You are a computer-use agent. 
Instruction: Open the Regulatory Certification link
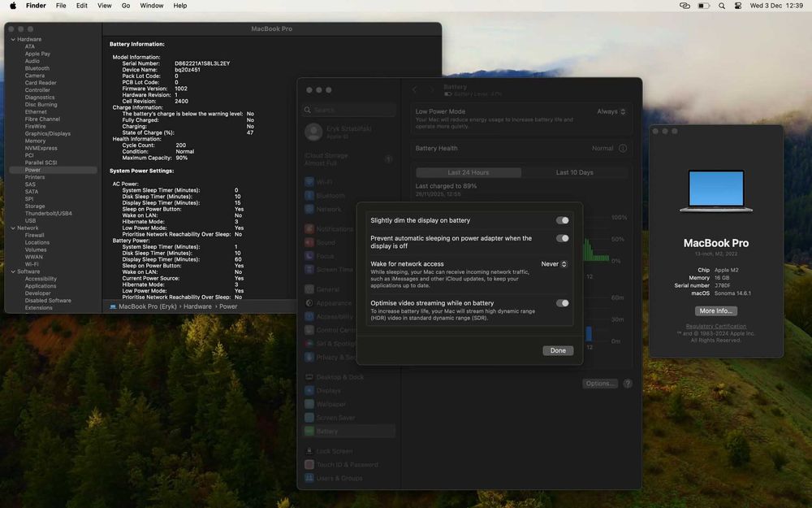click(x=715, y=327)
